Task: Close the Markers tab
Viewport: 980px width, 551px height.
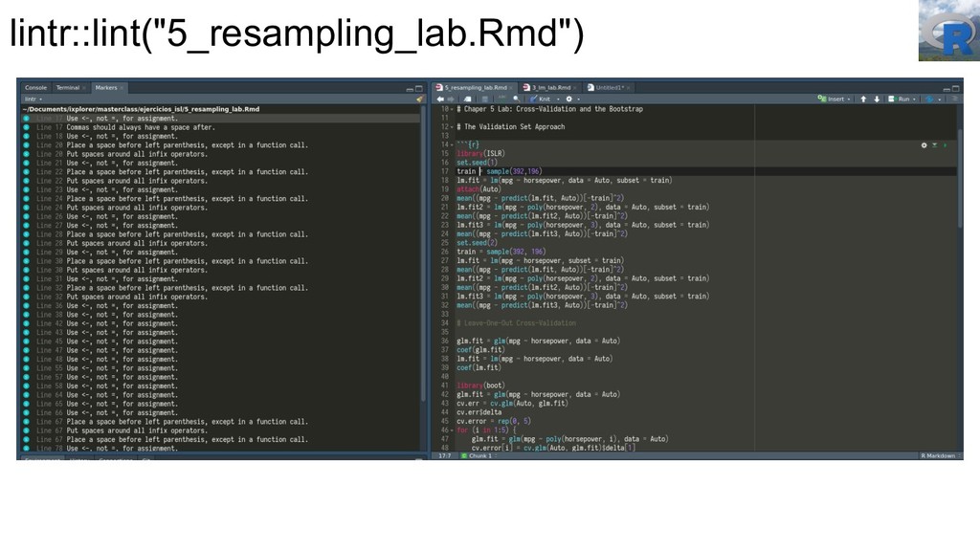Action: point(122,88)
